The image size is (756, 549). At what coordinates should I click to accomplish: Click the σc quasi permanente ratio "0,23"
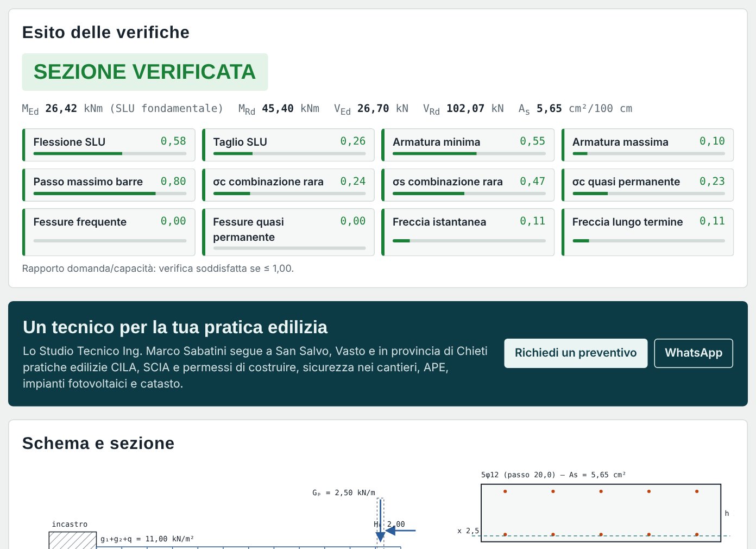712,181
